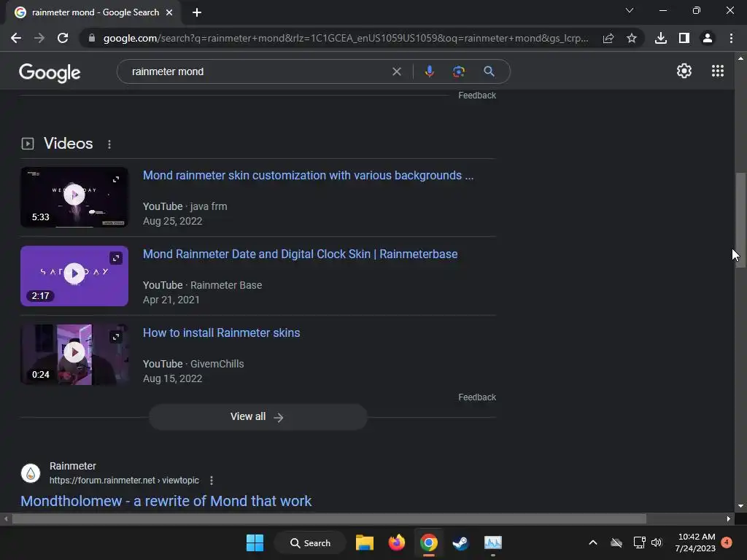Play the 5:33 video thumbnail
This screenshot has width=747, height=560.
74,195
